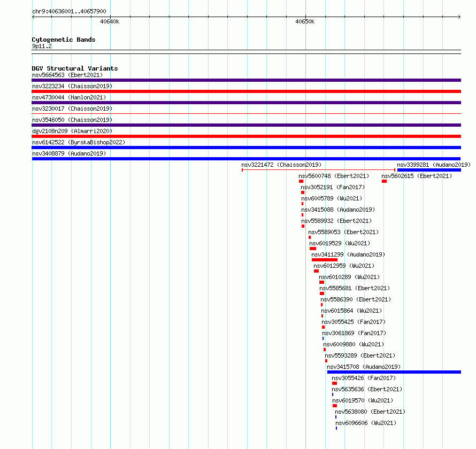Select the nsv3411299 (Audano2019) red bar
476x449 pixels.
point(325,260)
